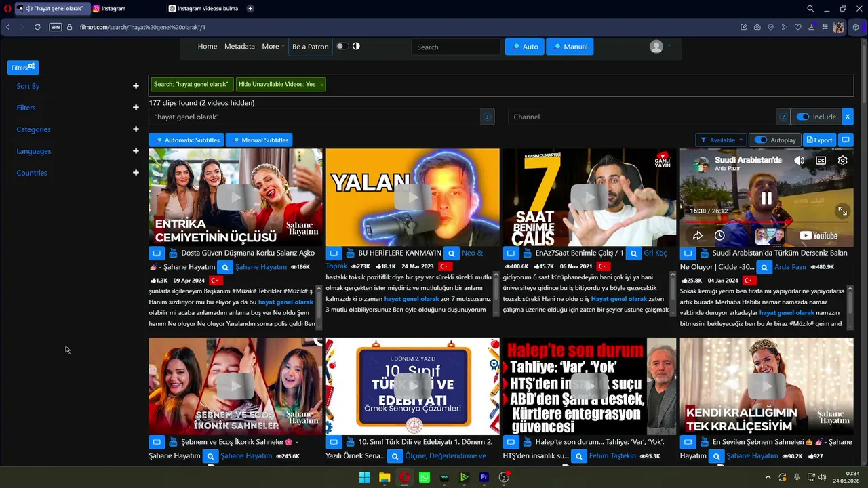The width and height of the screenshot is (868, 488).
Task: Toggle the dark mode switch in navbar
Action: pyautogui.click(x=342, y=46)
